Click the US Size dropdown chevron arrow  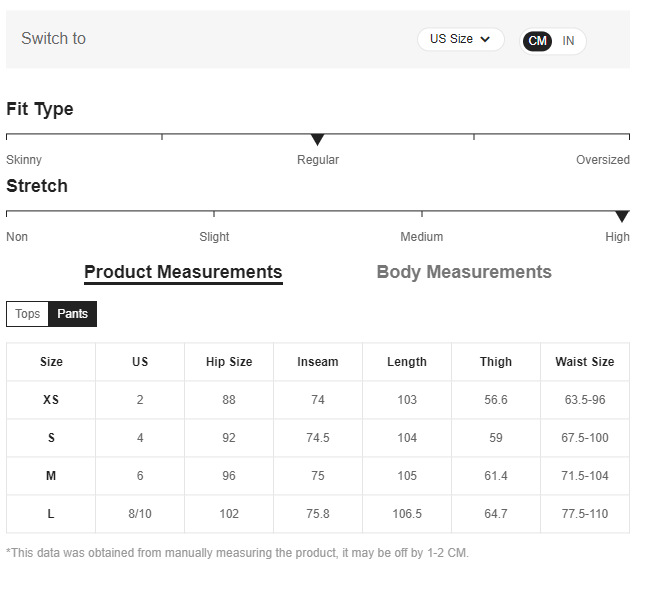[486, 40]
